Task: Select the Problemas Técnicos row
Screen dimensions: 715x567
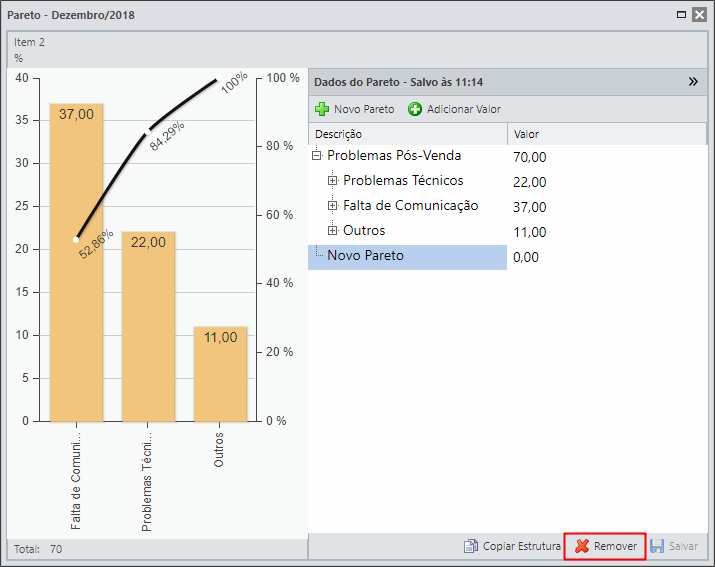Action: (x=508, y=181)
